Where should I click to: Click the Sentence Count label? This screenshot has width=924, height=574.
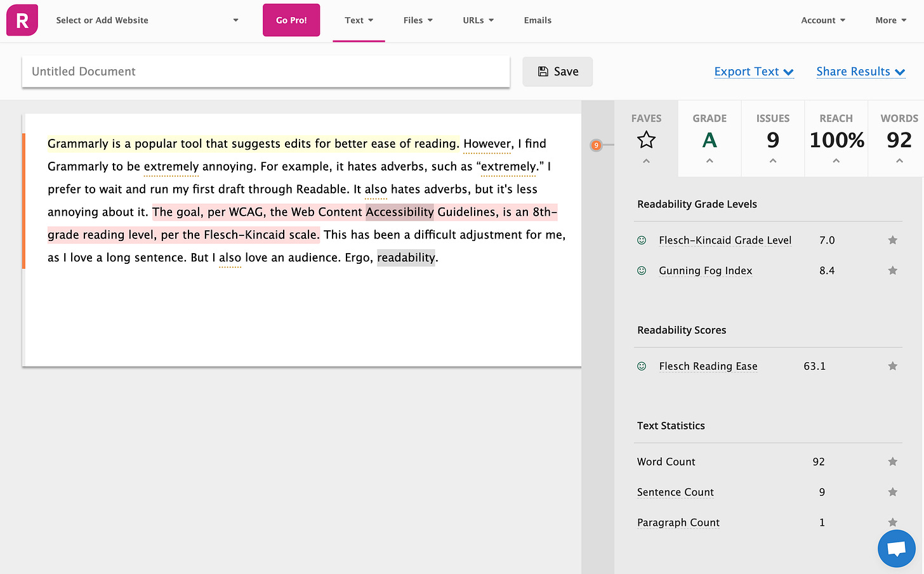675,492
